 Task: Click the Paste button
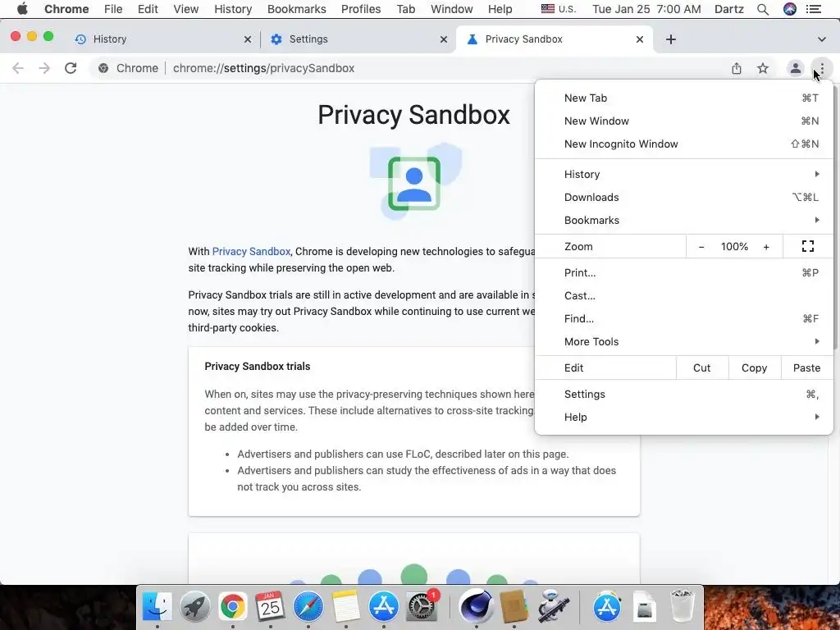[807, 368]
